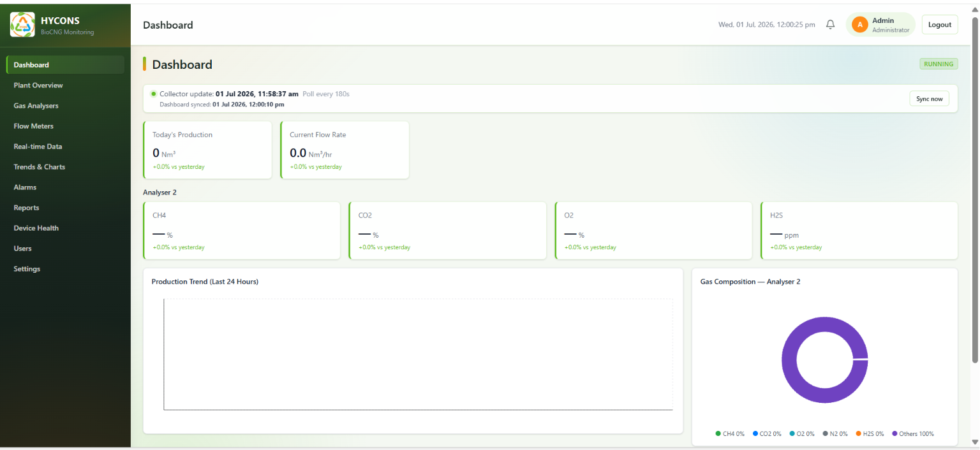980x450 pixels.
Task: Open Settings page
Action: (65, 269)
